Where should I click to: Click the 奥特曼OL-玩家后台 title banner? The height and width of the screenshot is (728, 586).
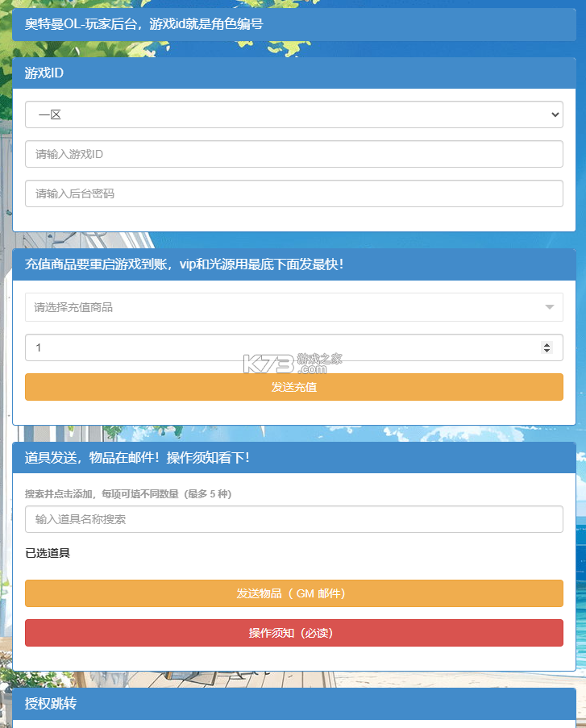click(x=294, y=24)
